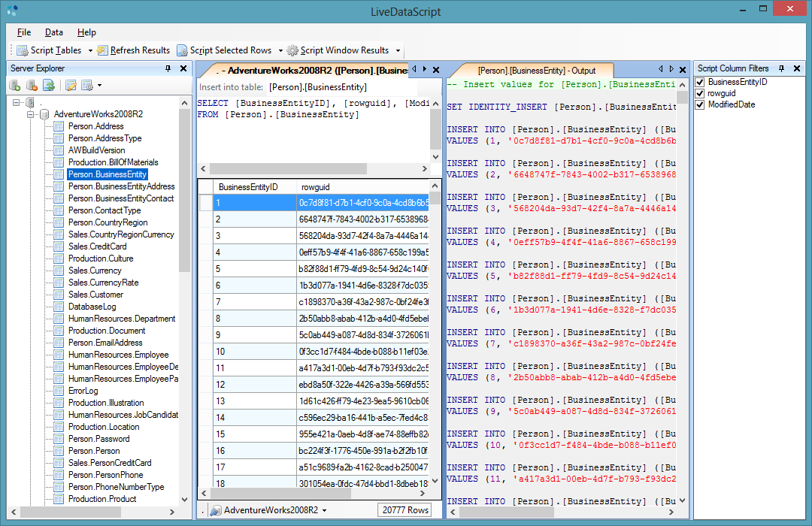The image size is (812, 526).
Task: Click the 20777 Rows status indicator
Action: point(405,510)
